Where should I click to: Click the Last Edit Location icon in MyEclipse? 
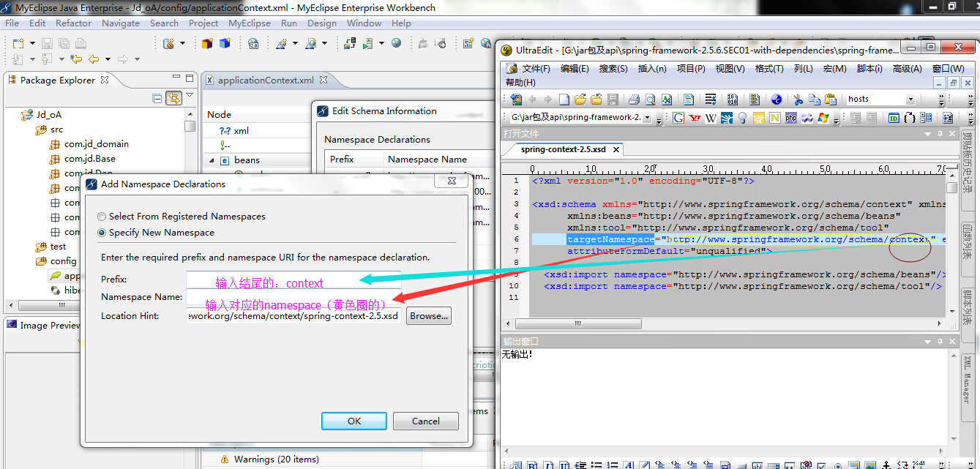pos(75,59)
